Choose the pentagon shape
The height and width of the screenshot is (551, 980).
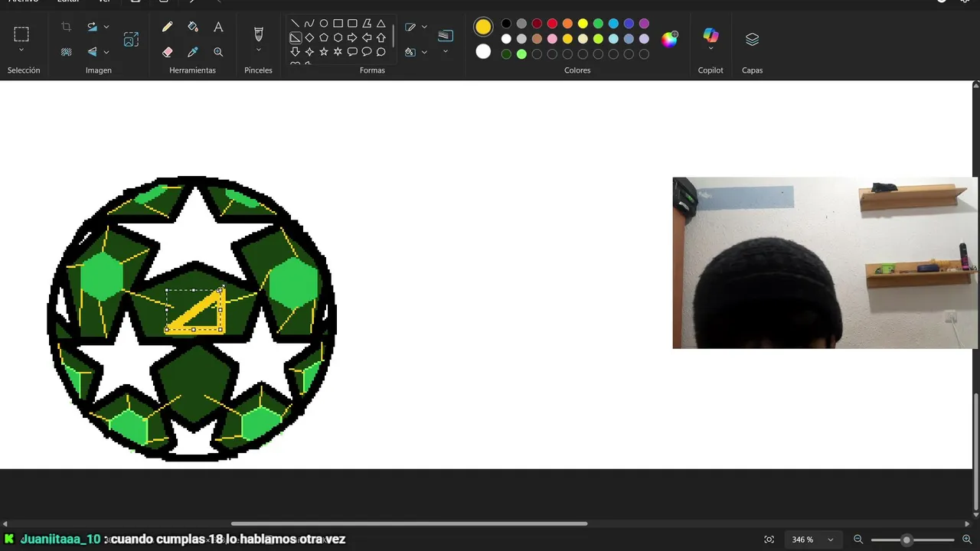click(324, 37)
